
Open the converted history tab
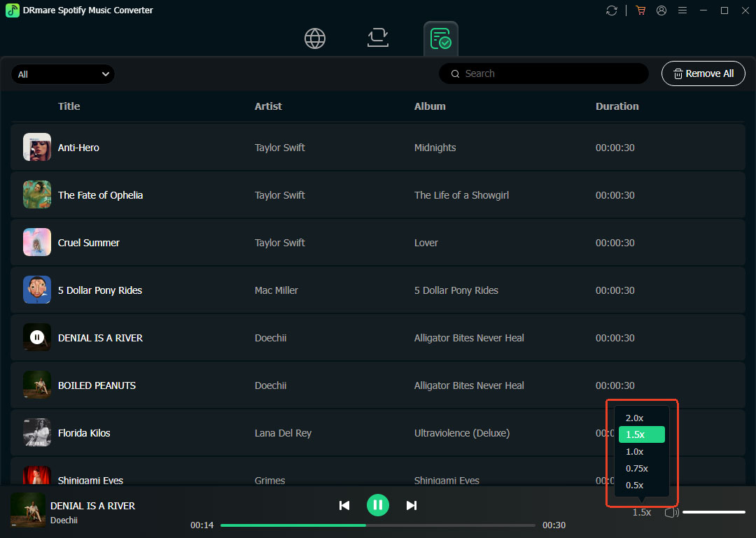[441, 38]
